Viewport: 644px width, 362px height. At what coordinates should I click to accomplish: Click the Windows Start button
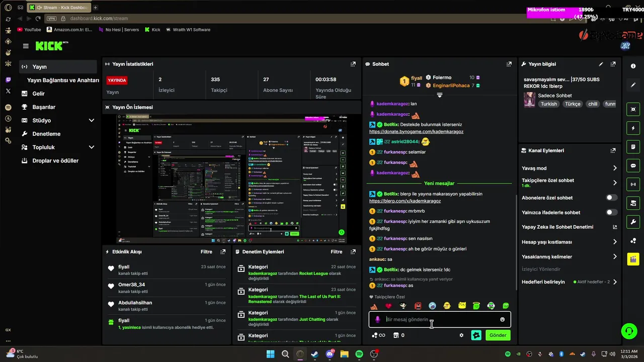click(271, 354)
